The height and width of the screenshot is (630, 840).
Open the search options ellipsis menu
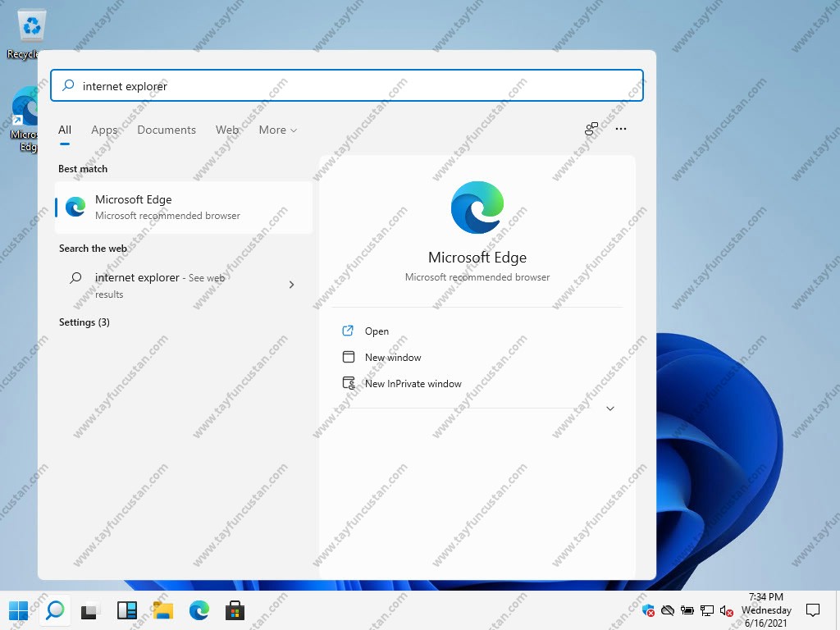[x=621, y=129]
